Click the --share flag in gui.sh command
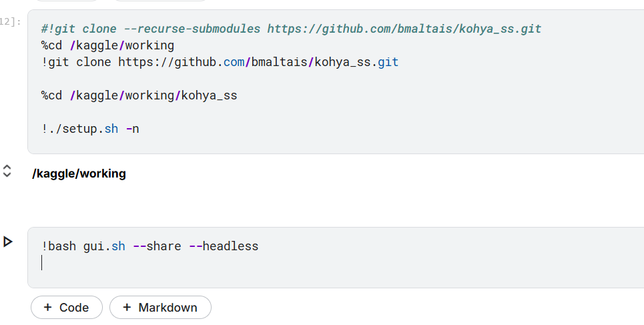The height and width of the screenshot is (325, 644). 157,246
